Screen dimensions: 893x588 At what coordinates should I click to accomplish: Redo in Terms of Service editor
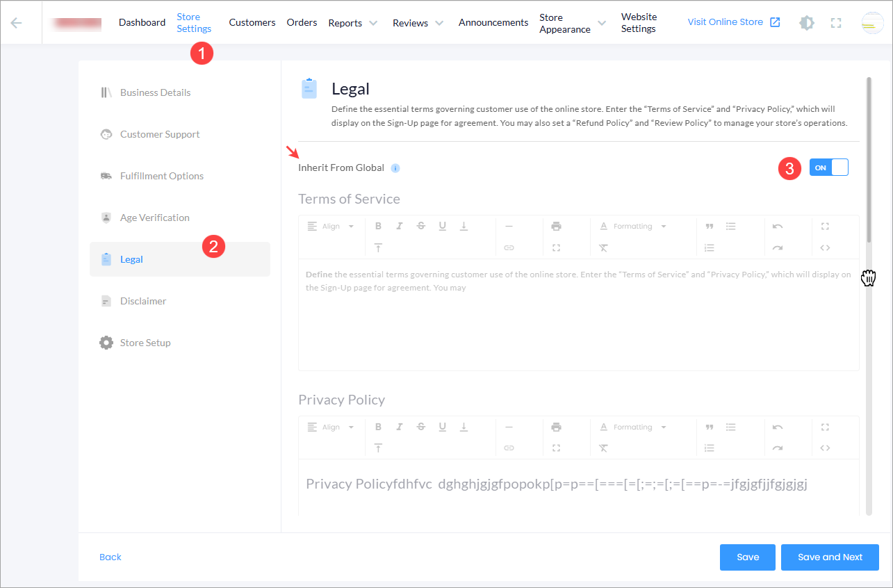point(778,247)
